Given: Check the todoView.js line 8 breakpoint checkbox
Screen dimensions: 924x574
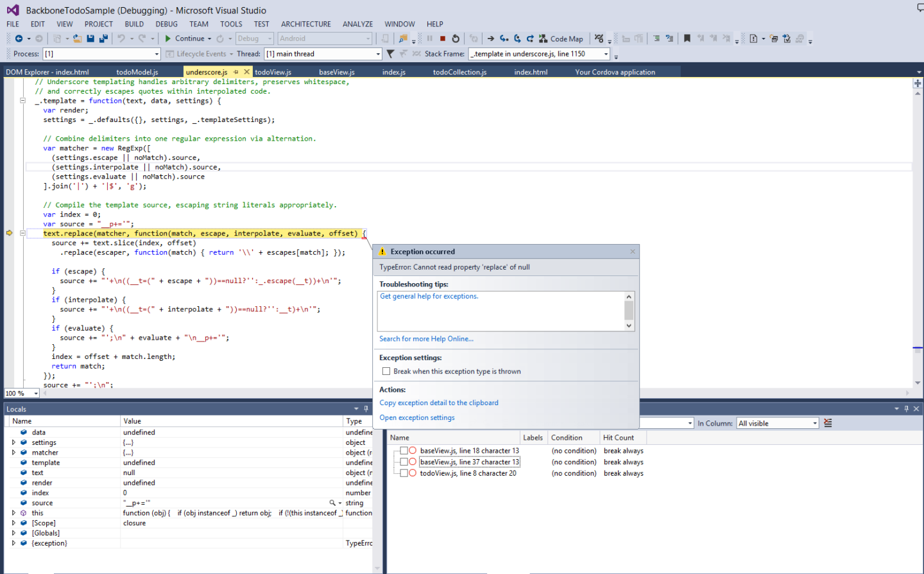Looking at the screenshot, I should (404, 473).
